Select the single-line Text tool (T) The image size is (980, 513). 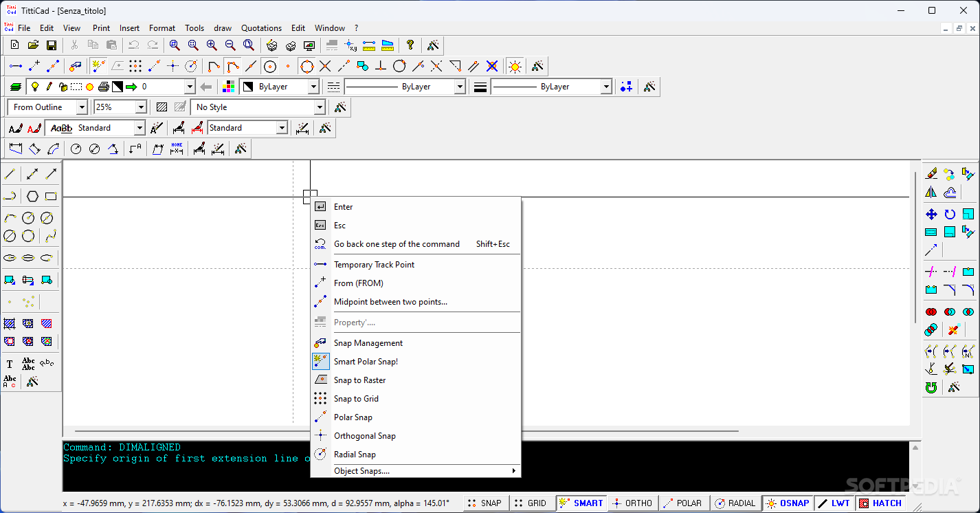tap(10, 364)
